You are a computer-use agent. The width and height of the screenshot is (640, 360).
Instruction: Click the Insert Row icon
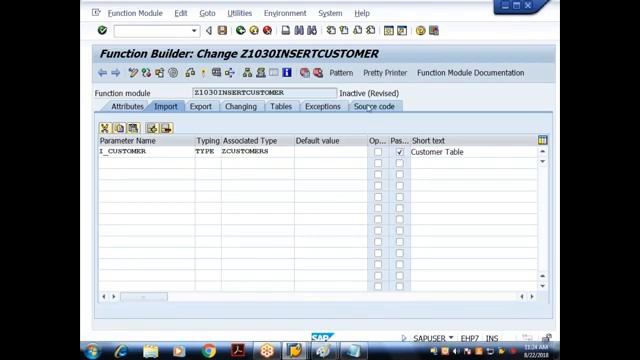coord(152,128)
